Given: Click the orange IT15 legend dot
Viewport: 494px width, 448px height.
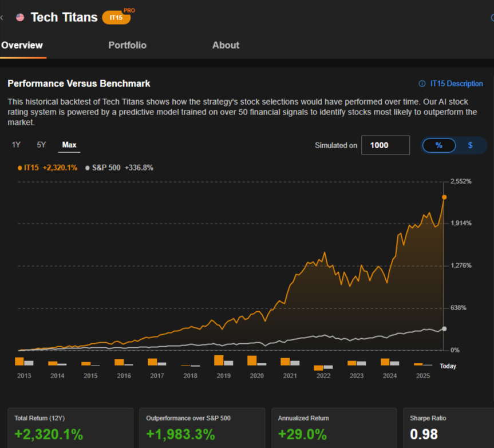Looking at the screenshot, I should click(x=19, y=168).
